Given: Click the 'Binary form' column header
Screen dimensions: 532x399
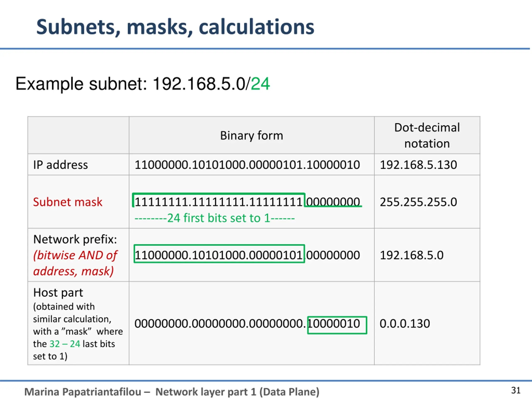Looking at the screenshot, I should click(252, 135).
